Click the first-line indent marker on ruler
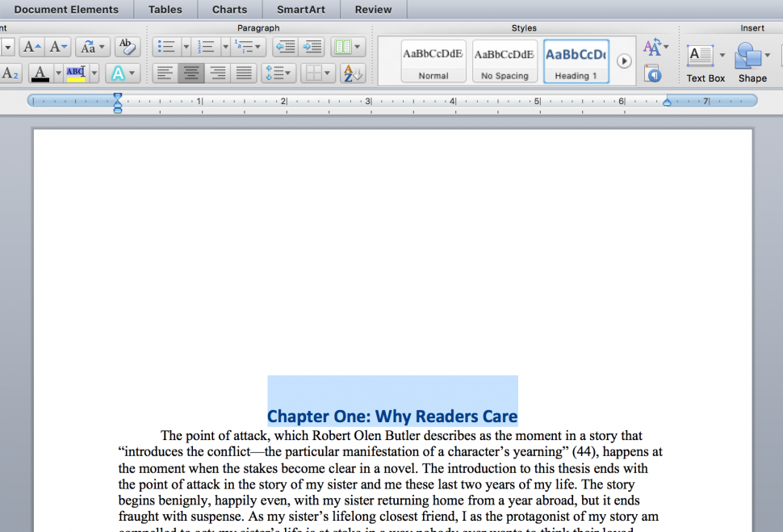 point(118,96)
